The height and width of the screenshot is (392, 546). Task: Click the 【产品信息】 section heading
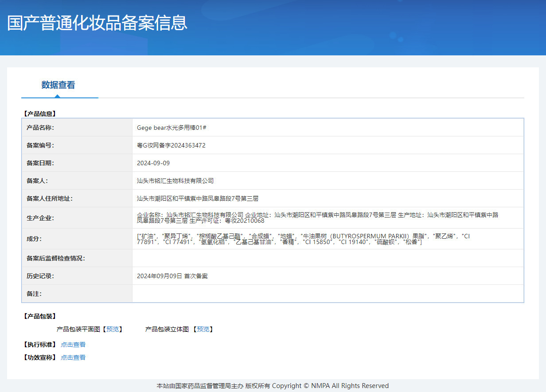pyautogui.click(x=39, y=114)
